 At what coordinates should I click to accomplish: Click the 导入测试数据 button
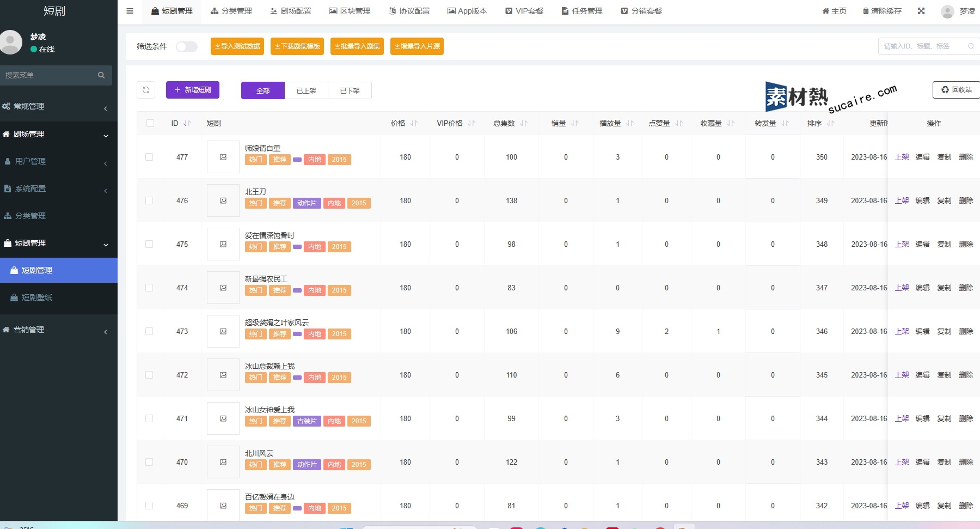point(237,46)
